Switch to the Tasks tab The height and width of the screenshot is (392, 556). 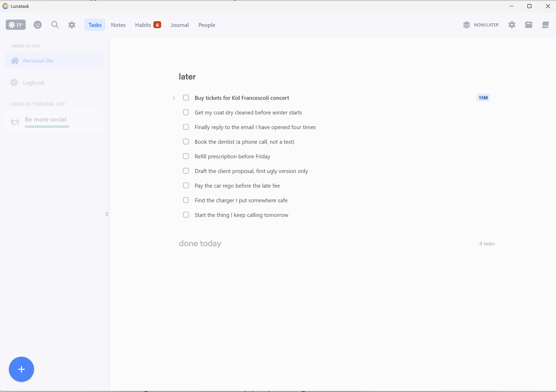pyautogui.click(x=95, y=25)
